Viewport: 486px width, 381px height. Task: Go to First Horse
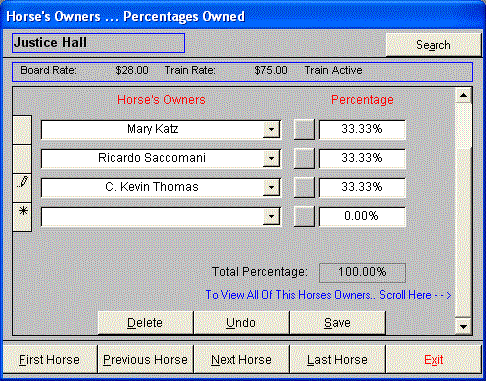pos(50,360)
